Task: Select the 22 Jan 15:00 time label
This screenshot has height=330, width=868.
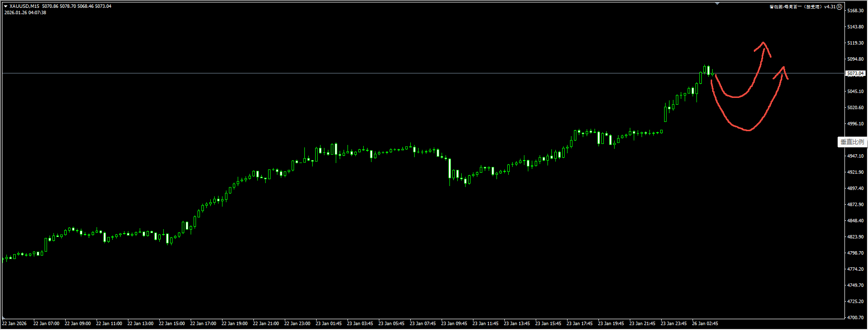Action: (x=172, y=324)
